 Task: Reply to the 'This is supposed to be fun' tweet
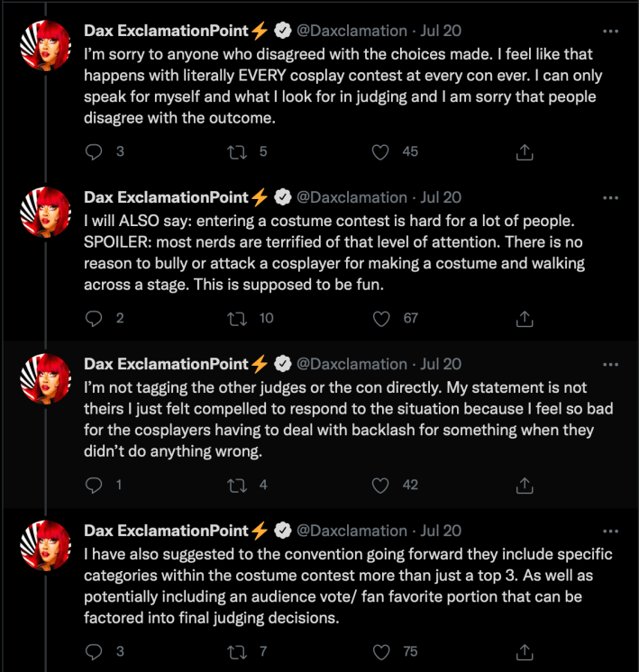click(95, 318)
